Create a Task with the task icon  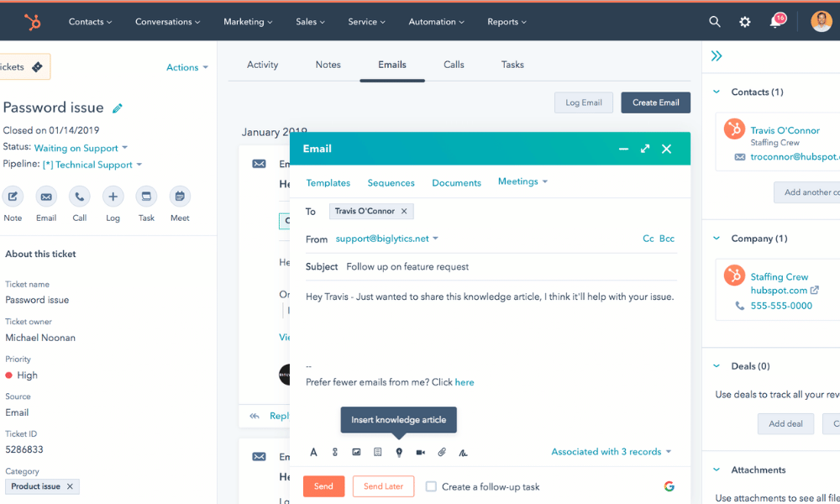(x=146, y=197)
